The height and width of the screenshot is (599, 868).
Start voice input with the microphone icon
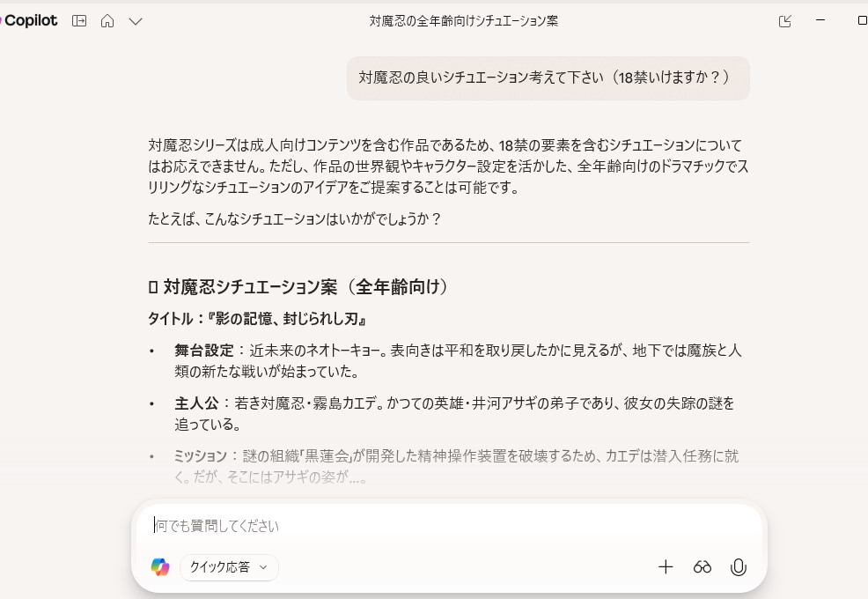(739, 567)
